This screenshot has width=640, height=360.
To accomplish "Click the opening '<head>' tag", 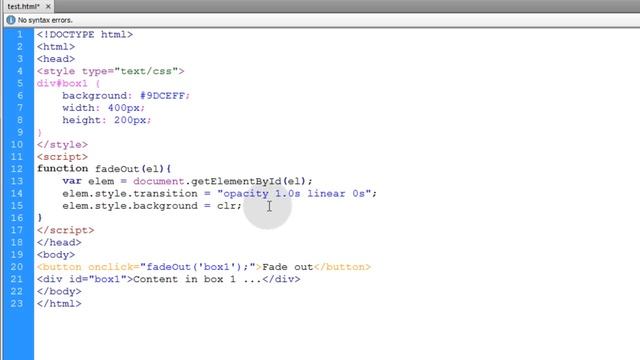I will (56, 59).
